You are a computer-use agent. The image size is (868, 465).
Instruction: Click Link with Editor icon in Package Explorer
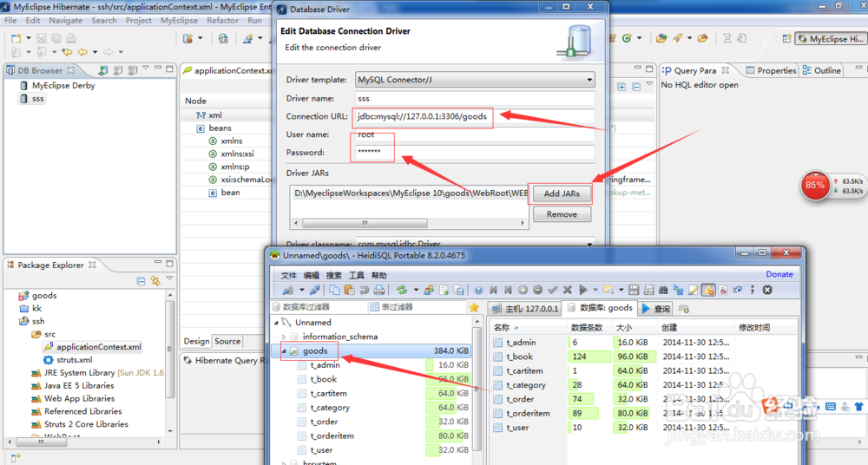[155, 281]
